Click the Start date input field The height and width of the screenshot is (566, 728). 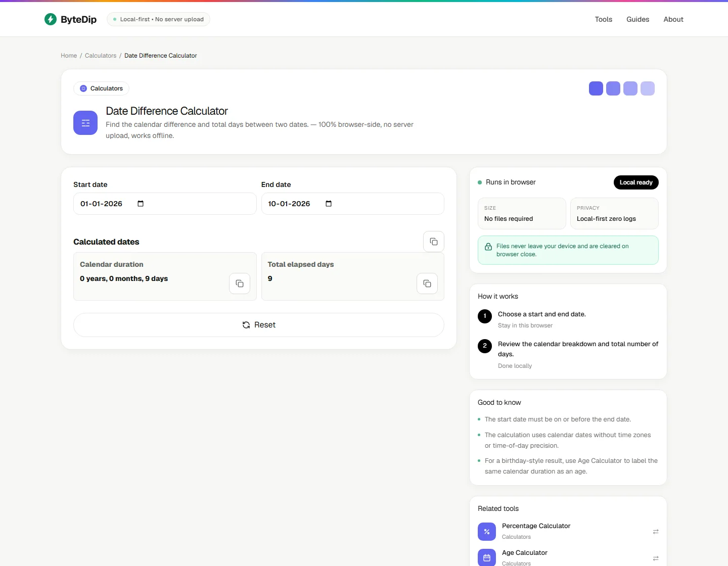(x=165, y=204)
